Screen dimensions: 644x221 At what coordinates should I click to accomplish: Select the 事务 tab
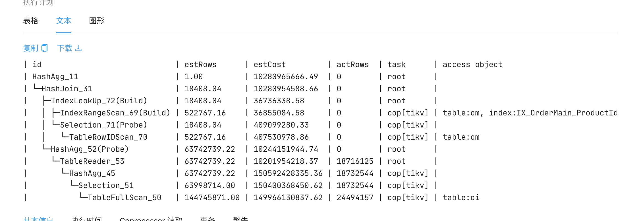(208, 219)
